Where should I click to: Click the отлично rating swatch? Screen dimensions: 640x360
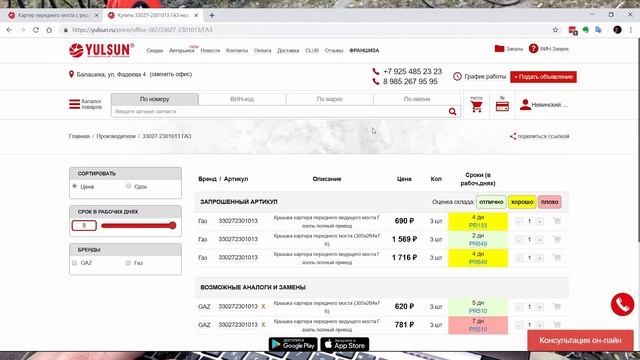[x=491, y=202]
